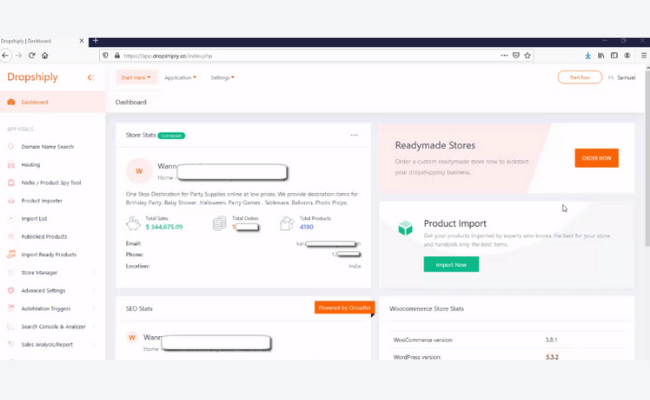Click the Domain Name Search icon
650x400 pixels.
tap(11, 146)
